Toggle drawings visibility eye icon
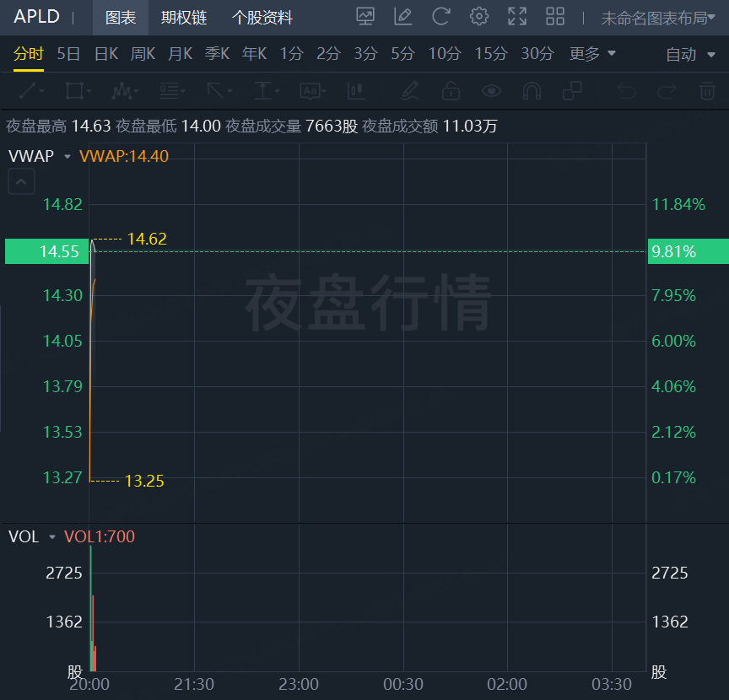The width and height of the screenshot is (729, 700). coord(491,91)
